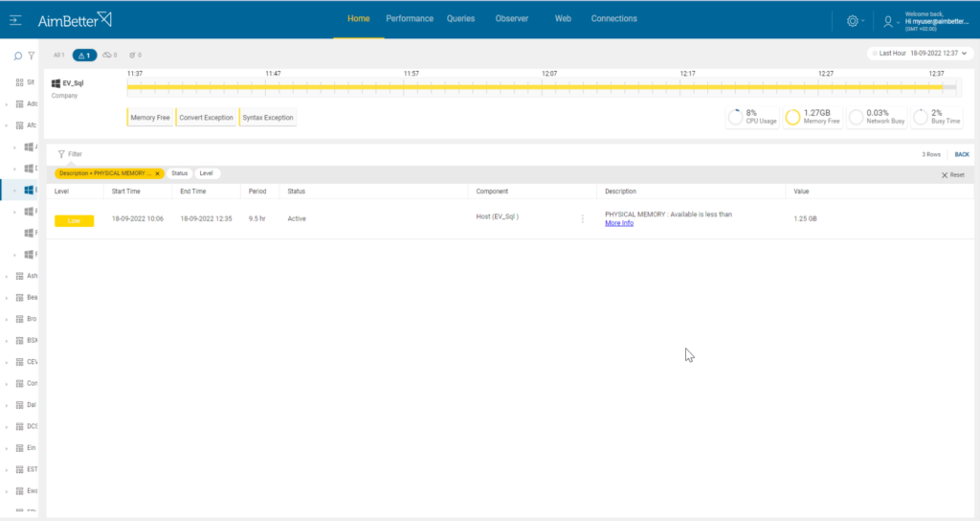Open the Last Hour time range dropdown
This screenshot has height=521, width=980.
[920, 54]
